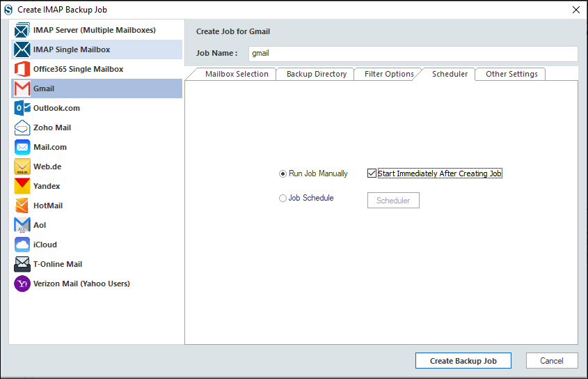Viewport: 588px width, 379px height.
Task: Click the 'Office365 Single Mailbox' text
Action: [x=79, y=69]
